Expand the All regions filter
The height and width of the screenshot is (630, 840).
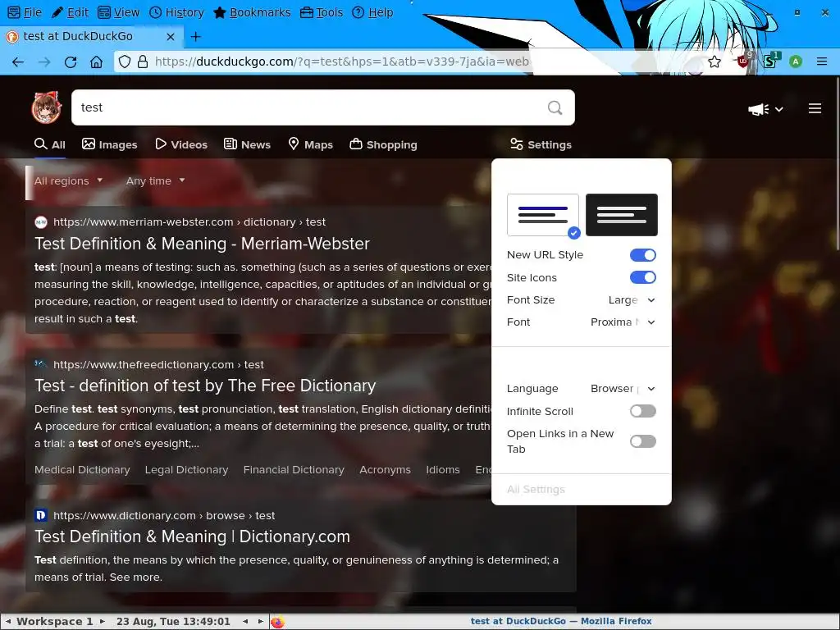click(x=69, y=181)
